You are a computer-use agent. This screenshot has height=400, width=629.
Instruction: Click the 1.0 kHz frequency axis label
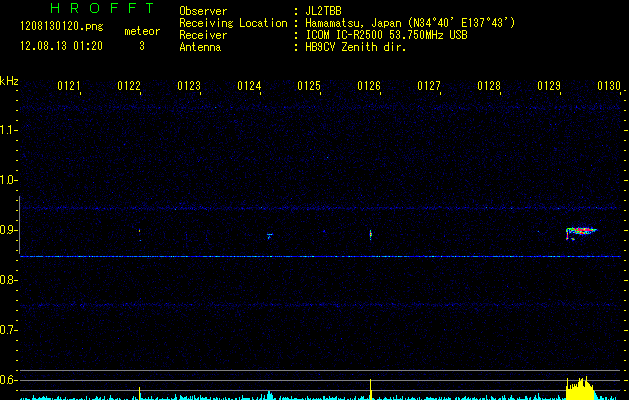pyautogui.click(x=9, y=180)
